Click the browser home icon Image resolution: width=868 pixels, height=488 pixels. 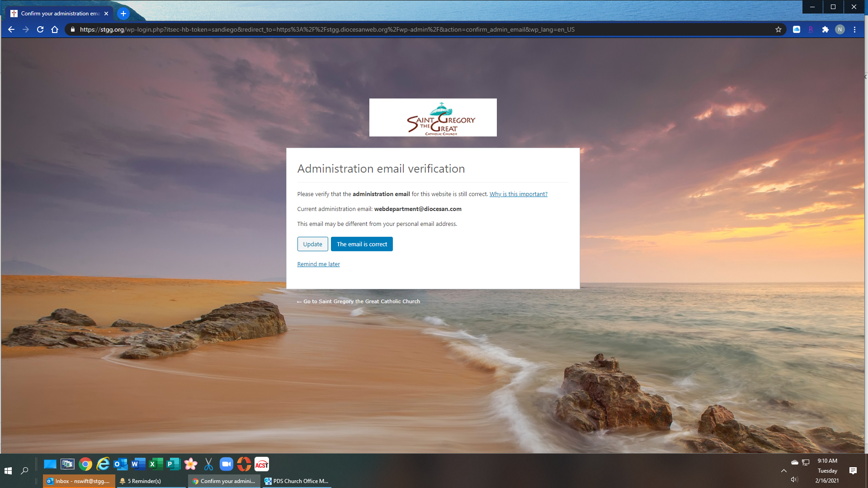click(55, 29)
